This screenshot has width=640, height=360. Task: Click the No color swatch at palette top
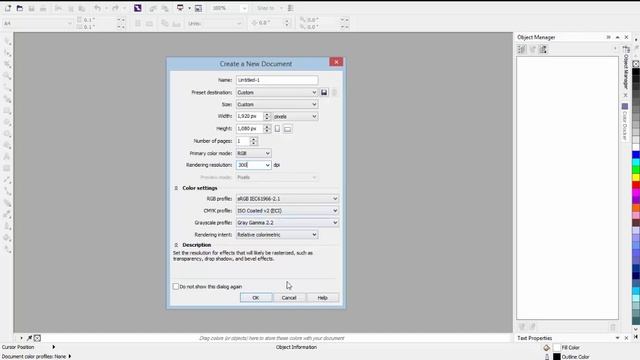click(x=636, y=64)
